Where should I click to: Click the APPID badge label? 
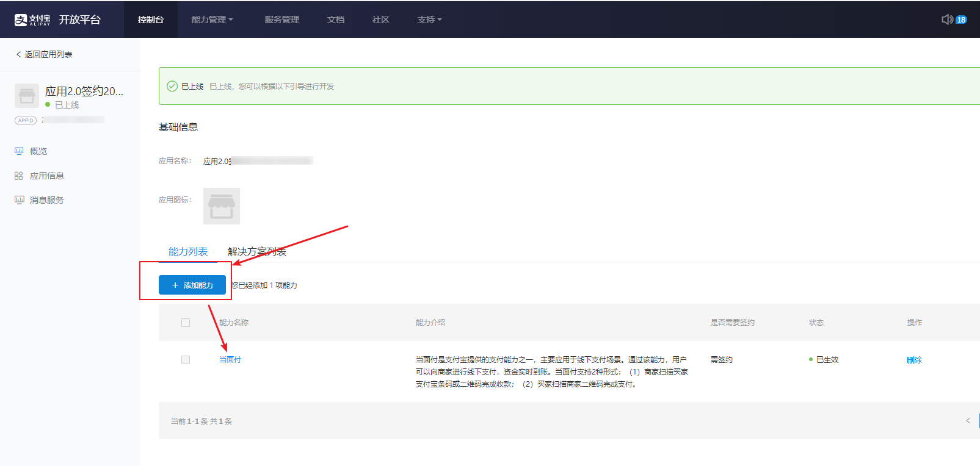click(26, 120)
